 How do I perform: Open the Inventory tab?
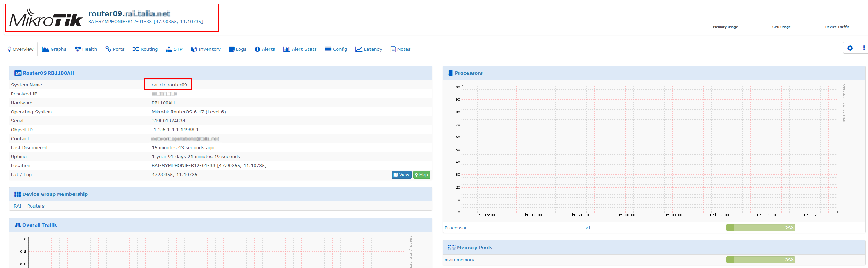[206, 49]
